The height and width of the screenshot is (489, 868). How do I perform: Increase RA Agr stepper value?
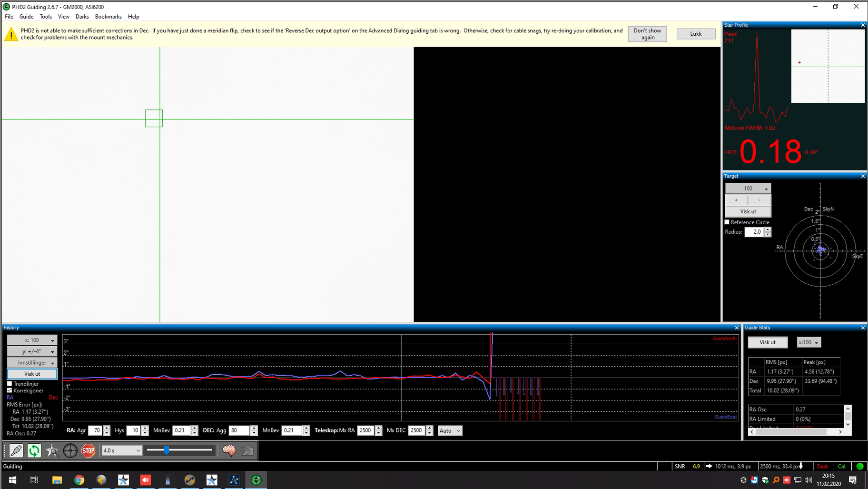(107, 428)
